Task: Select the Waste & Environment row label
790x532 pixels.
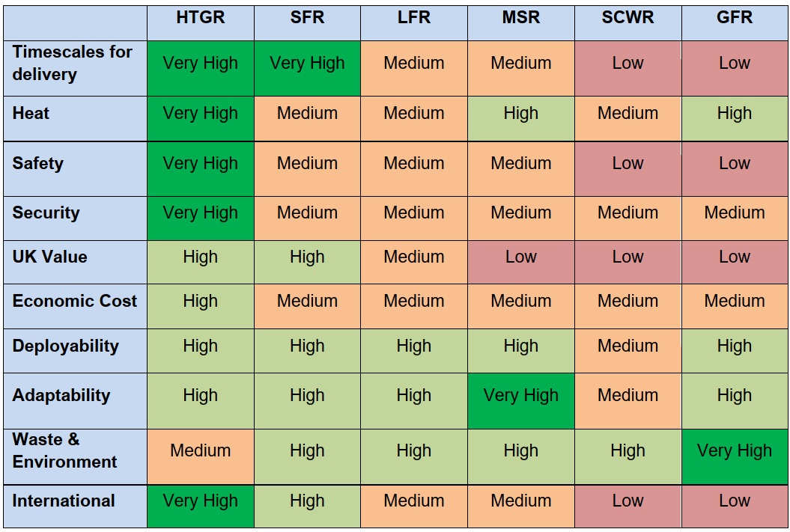Action: [x=64, y=450]
